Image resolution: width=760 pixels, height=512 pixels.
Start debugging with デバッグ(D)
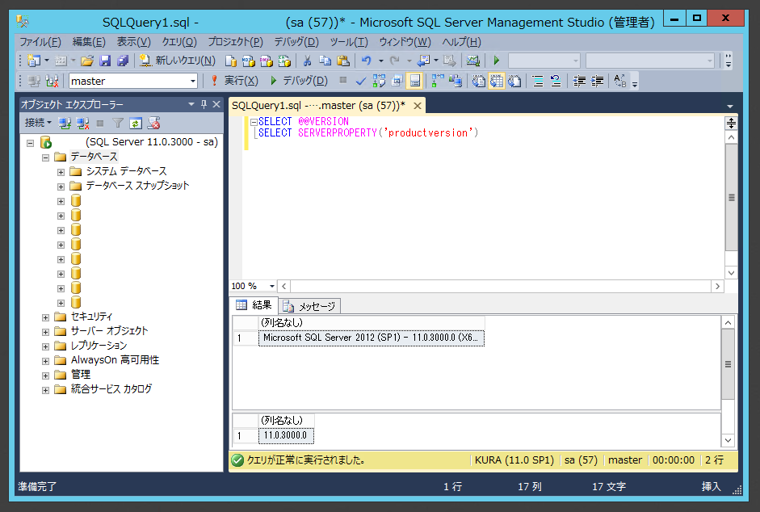pos(299,81)
